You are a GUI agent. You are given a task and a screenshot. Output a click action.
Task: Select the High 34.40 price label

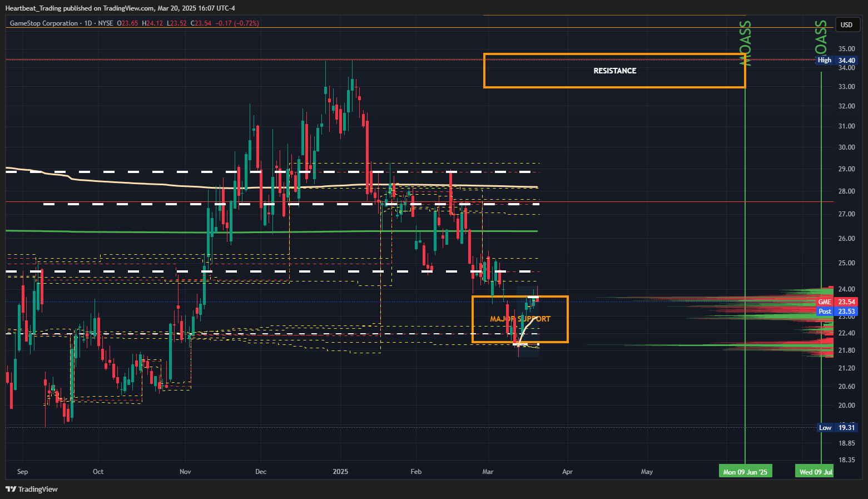point(837,60)
